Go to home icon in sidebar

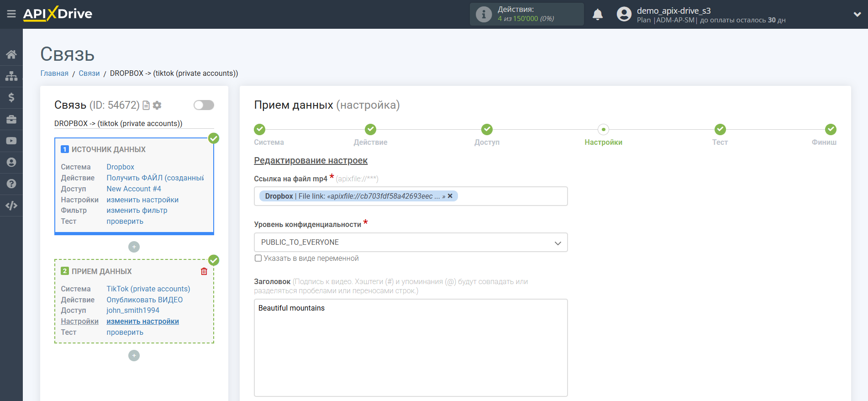(11, 54)
